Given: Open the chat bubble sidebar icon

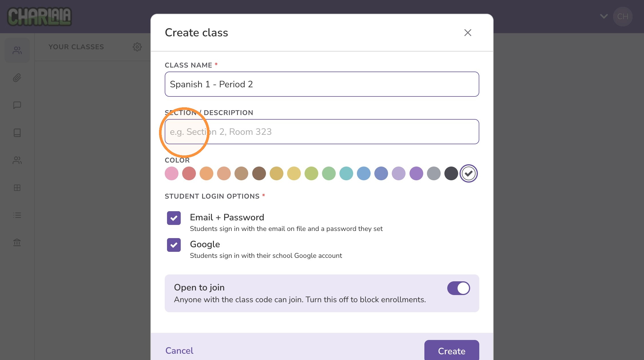Looking at the screenshot, I should pos(17,105).
